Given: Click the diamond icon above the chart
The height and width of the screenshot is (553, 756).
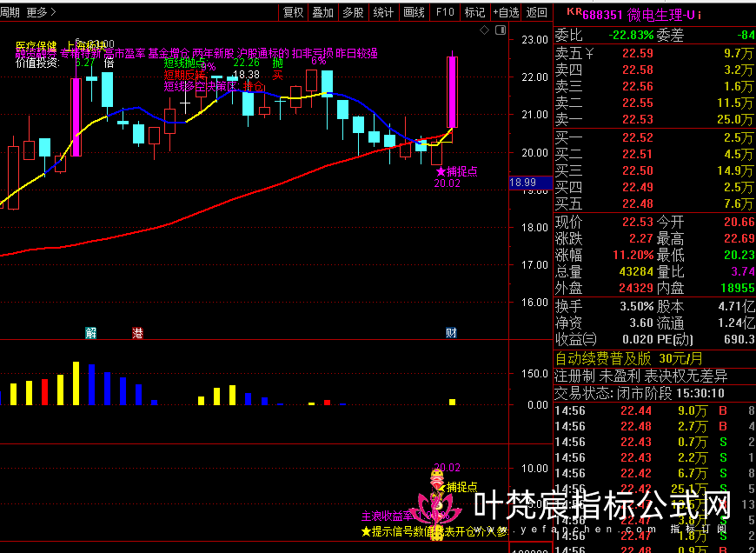Looking at the screenshot, I should point(484,30).
